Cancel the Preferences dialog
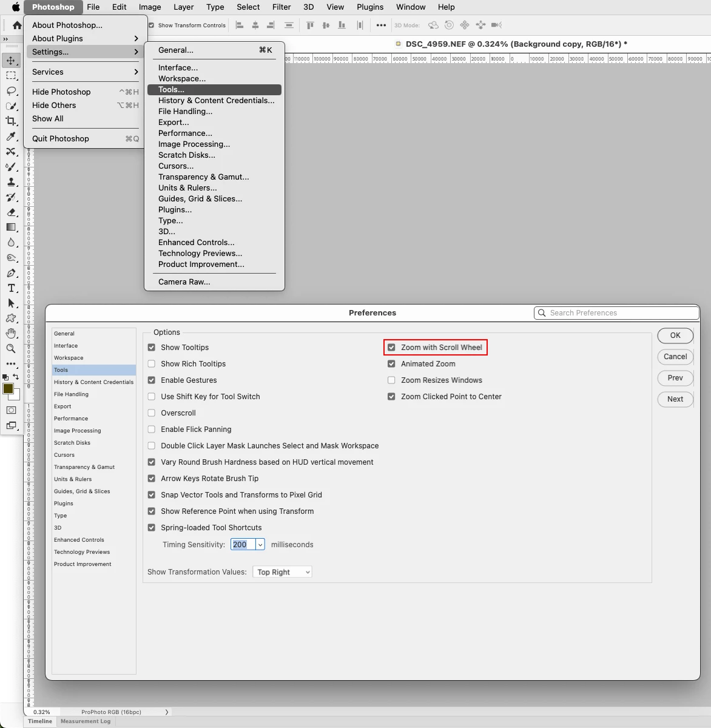The height and width of the screenshot is (728, 711). pyautogui.click(x=675, y=357)
